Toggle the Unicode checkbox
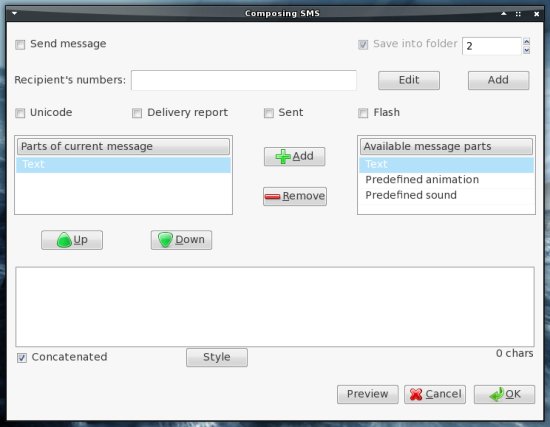Viewport: 550px width, 427px height. coord(20,113)
